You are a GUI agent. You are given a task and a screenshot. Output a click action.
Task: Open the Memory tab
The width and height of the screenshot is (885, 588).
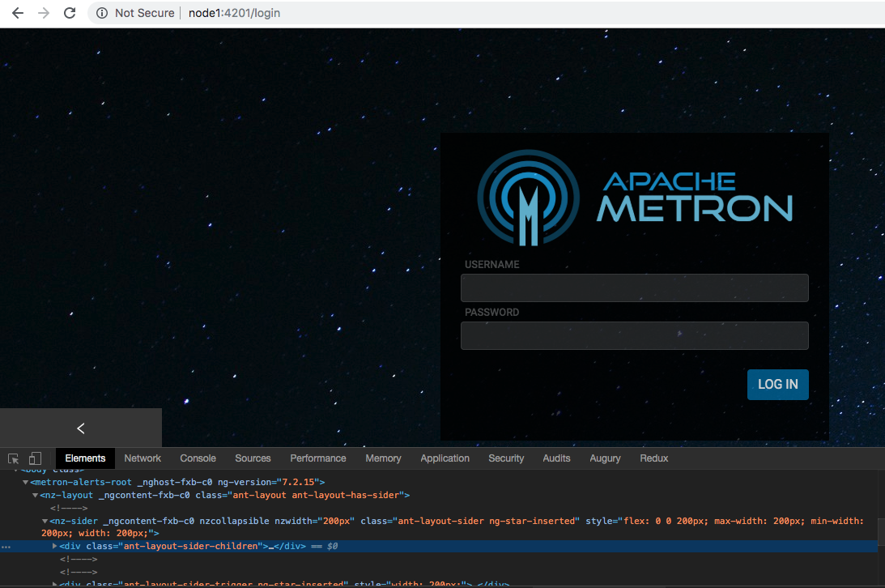(383, 458)
